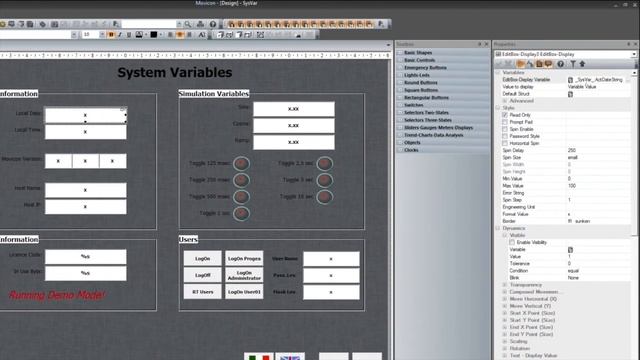The image size is (640, 360).
Task: Select the Host Name display box
Action: pos(86,190)
